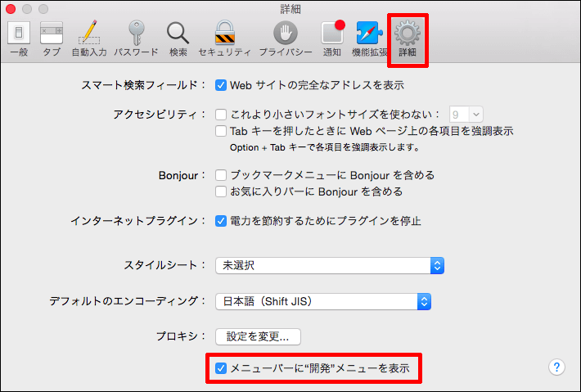Click the Option + Tab hint text
581x392 pixels.
(x=325, y=147)
